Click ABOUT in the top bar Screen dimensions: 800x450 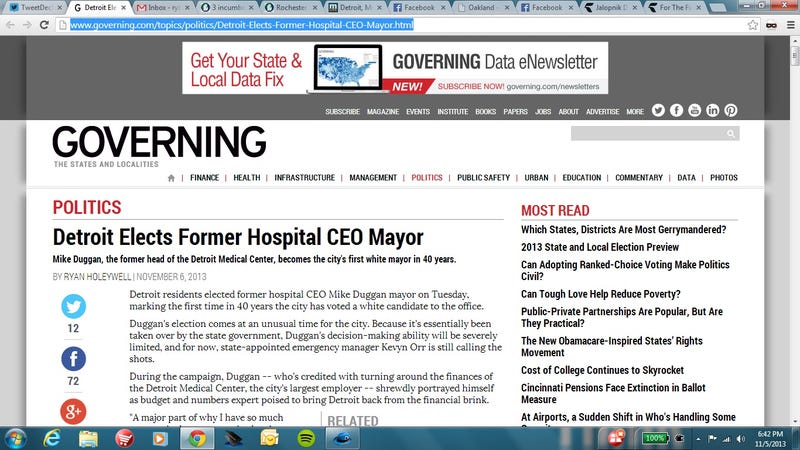(568, 111)
